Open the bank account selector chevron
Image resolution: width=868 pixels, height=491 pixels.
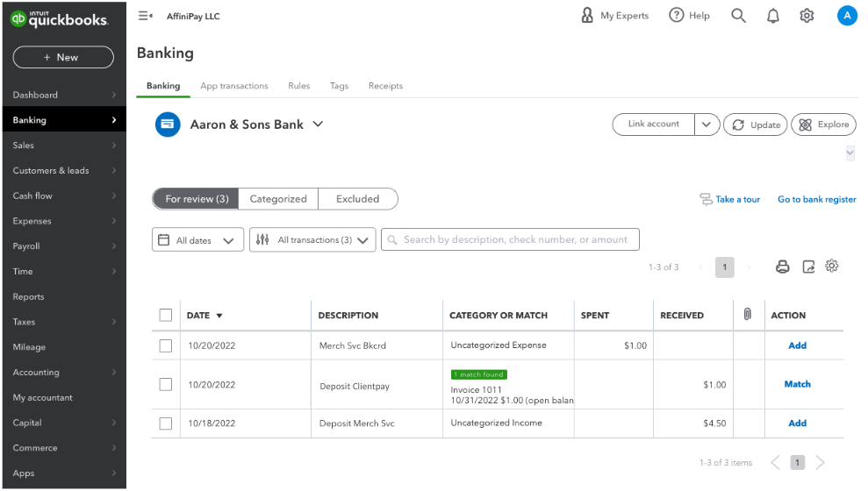(318, 125)
